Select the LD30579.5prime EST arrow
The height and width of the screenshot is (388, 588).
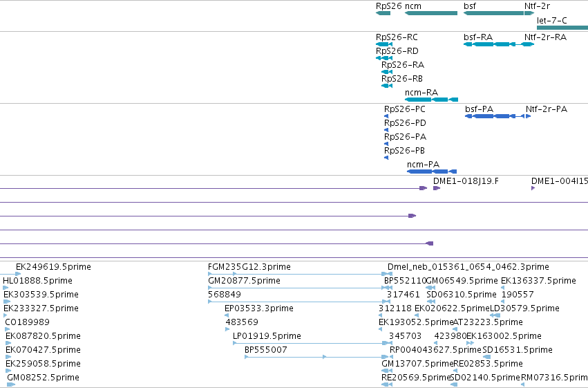tap(495, 315)
